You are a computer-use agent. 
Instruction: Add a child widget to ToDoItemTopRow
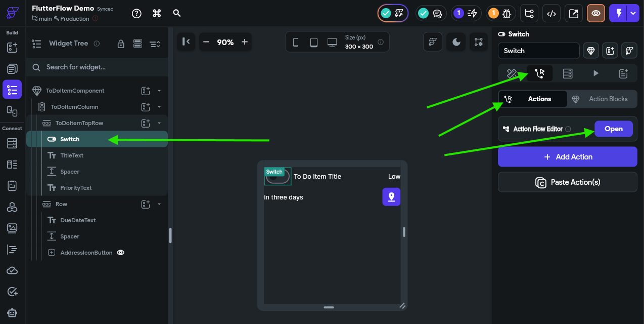[146, 123]
